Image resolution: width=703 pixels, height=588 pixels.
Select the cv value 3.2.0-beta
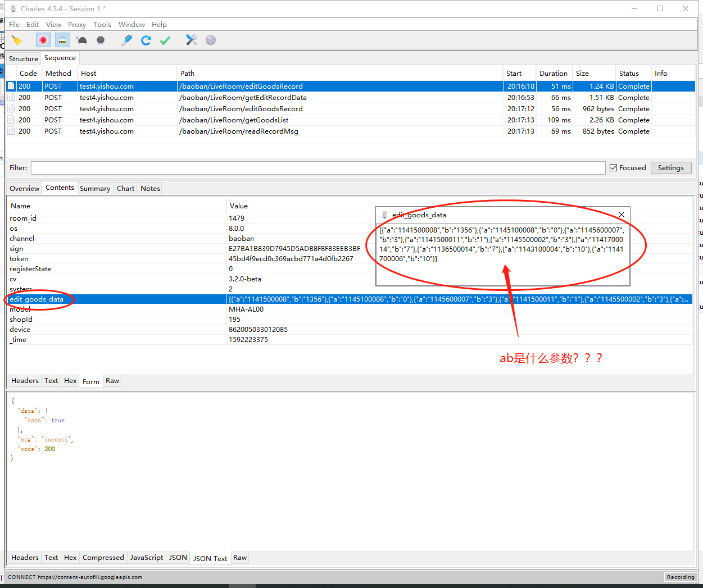pos(244,279)
